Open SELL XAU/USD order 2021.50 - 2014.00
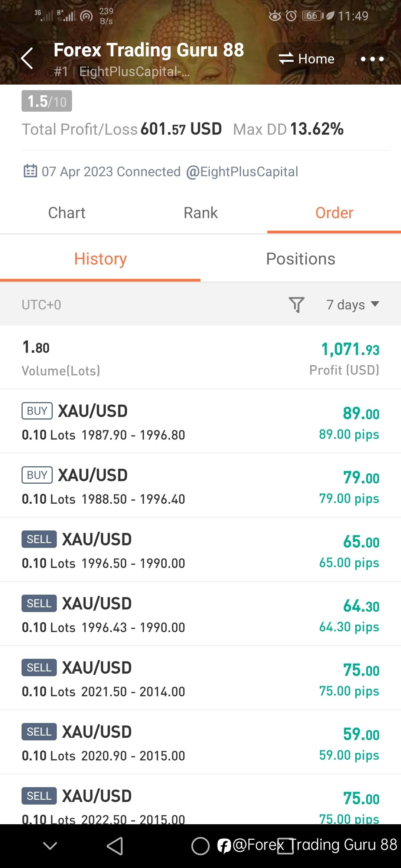 [200, 678]
